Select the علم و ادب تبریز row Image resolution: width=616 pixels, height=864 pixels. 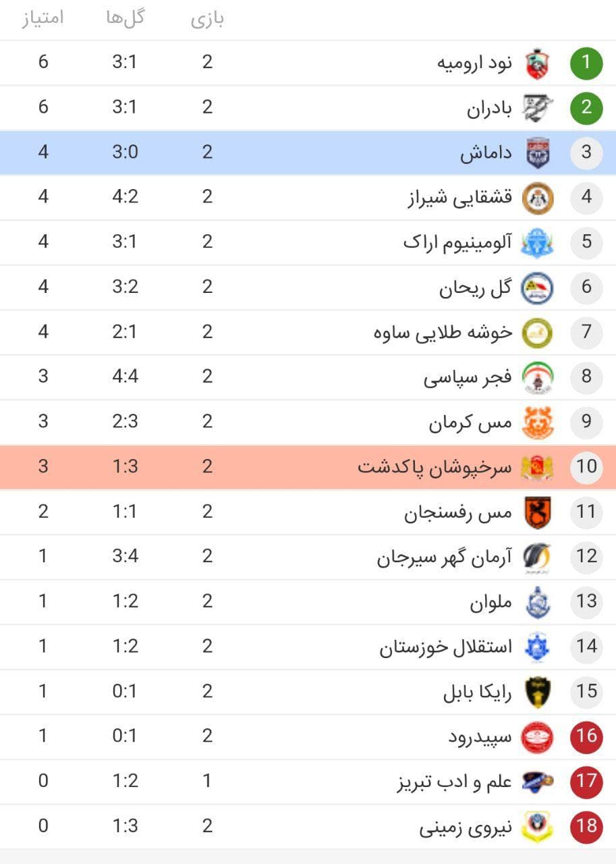pos(308,781)
